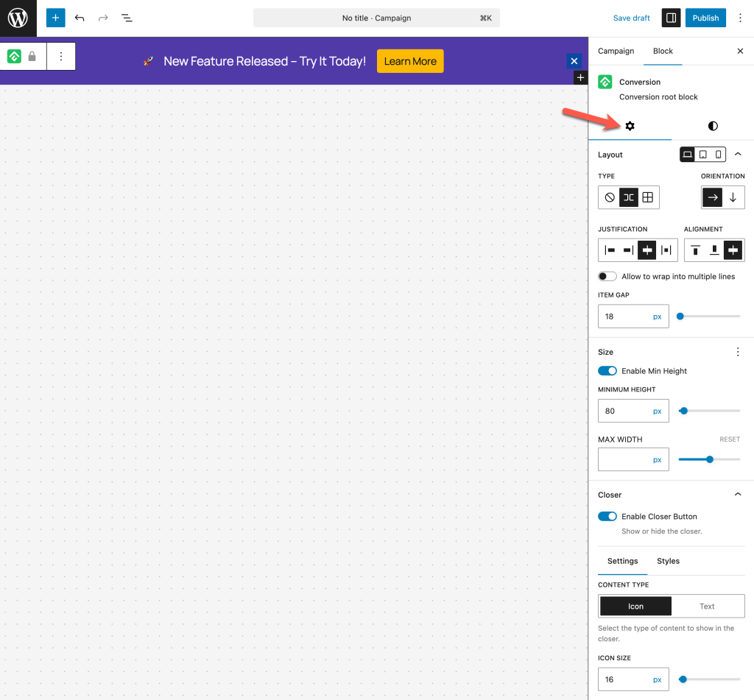The image size is (754, 700).
Task: Collapse the Closer section chevron
Action: tap(738, 495)
